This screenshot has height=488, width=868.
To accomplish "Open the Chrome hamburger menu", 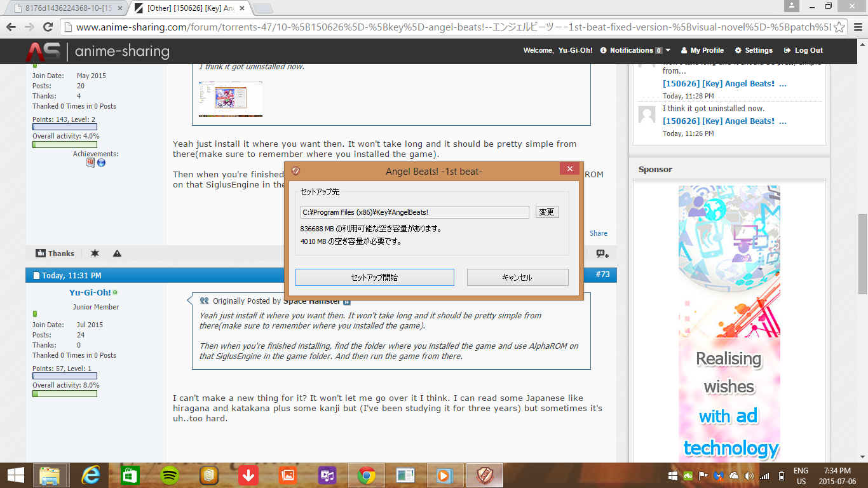I will (x=857, y=27).
